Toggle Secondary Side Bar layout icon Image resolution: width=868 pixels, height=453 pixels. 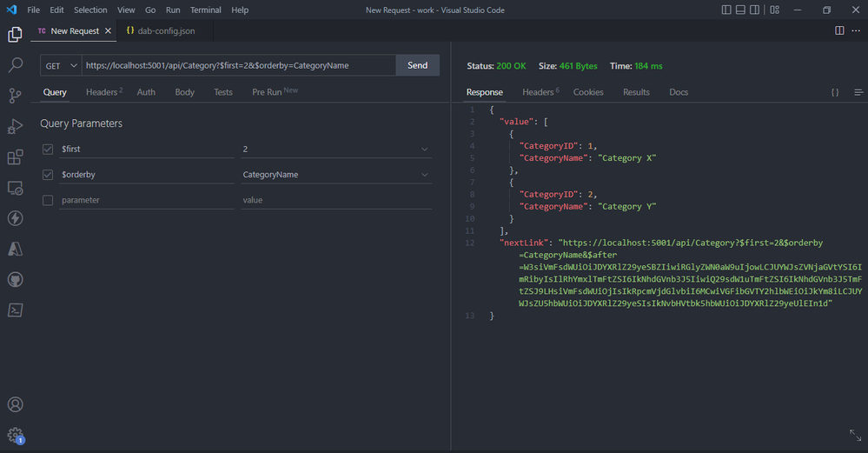pyautogui.click(x=754, y=10)
